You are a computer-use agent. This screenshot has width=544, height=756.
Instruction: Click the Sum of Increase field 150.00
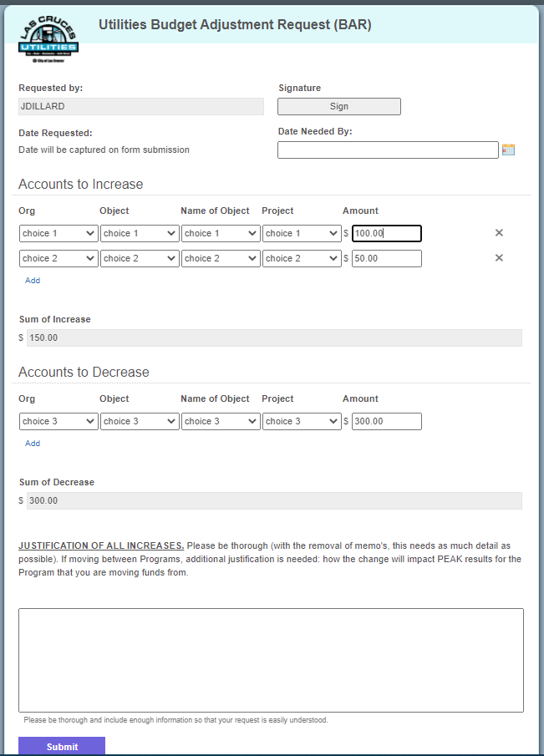(x=274, y=338)
